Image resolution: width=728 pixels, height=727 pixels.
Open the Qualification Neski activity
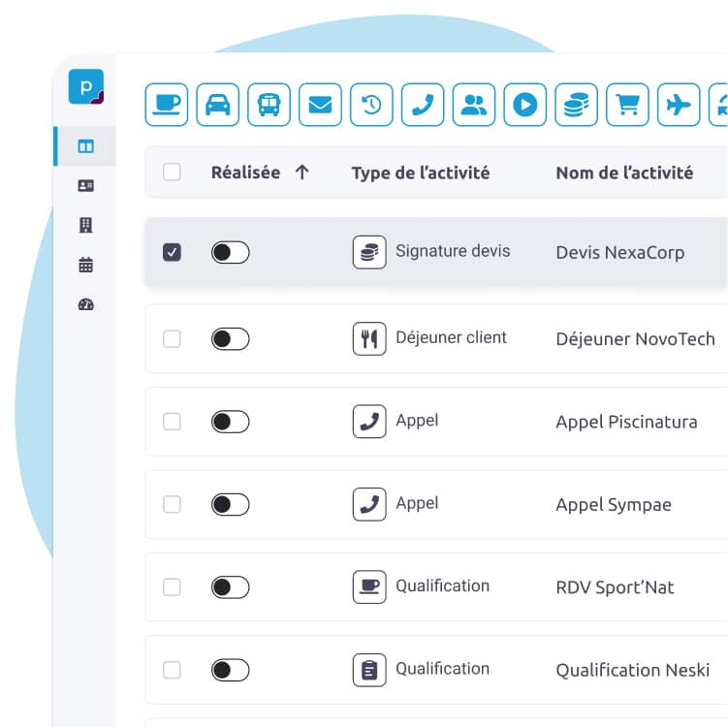point(632,670)
